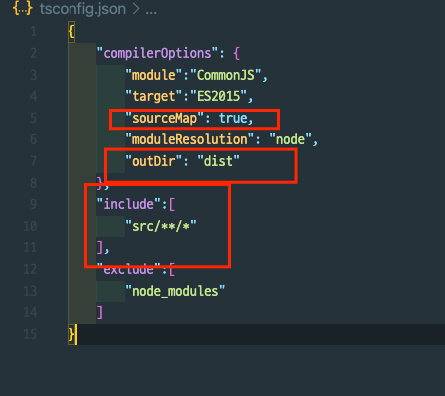
Task: Click the "outDir" property key
Action: click(154, 161)
